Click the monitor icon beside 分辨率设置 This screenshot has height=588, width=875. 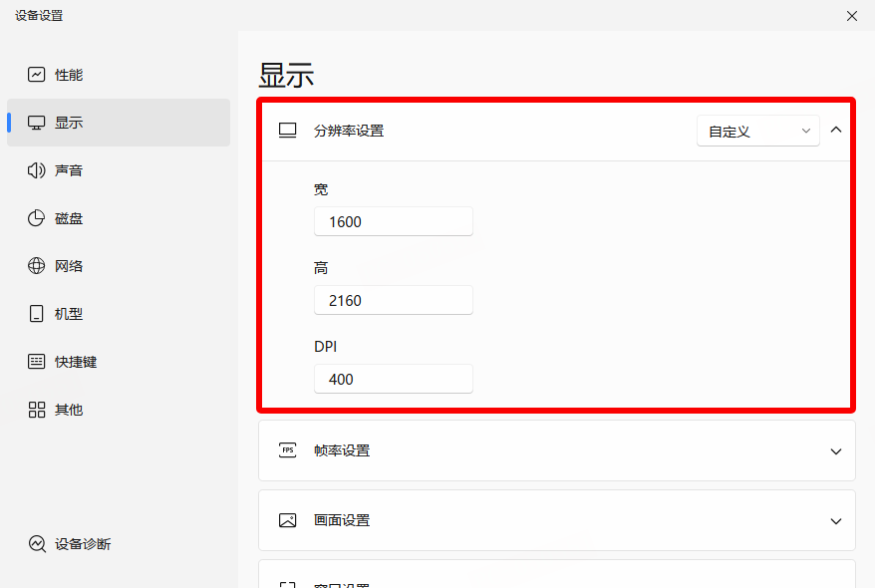(288, 131)
